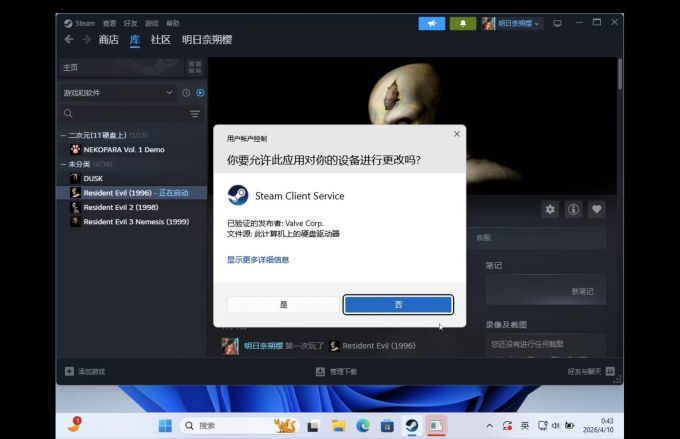Click the library search field

pos(124,114)
